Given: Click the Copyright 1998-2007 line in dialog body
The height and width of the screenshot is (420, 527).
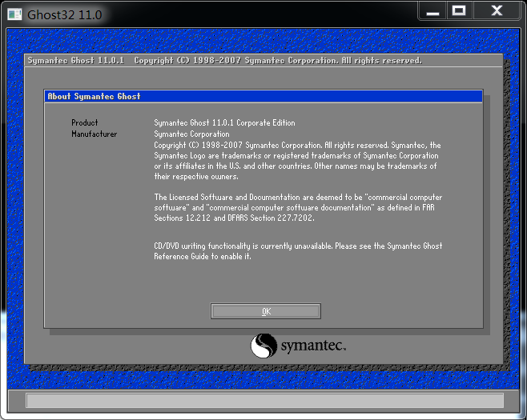Looking at the screenshot, I should coord(296,146).
